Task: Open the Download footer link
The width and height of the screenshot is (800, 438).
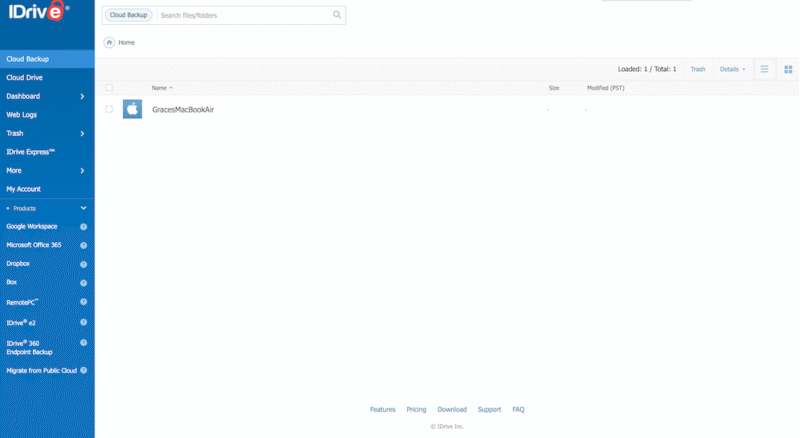Action: coord(452,409)
